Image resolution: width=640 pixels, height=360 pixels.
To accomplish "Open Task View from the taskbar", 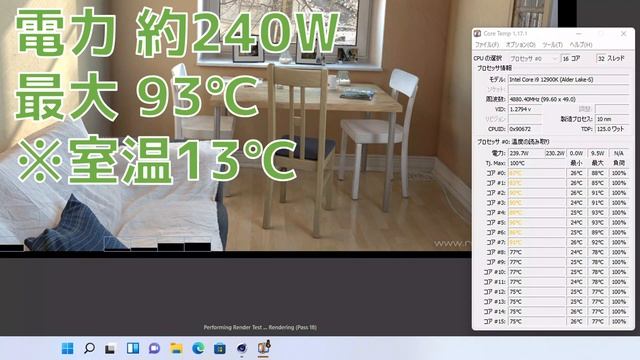I will (111, 349).
